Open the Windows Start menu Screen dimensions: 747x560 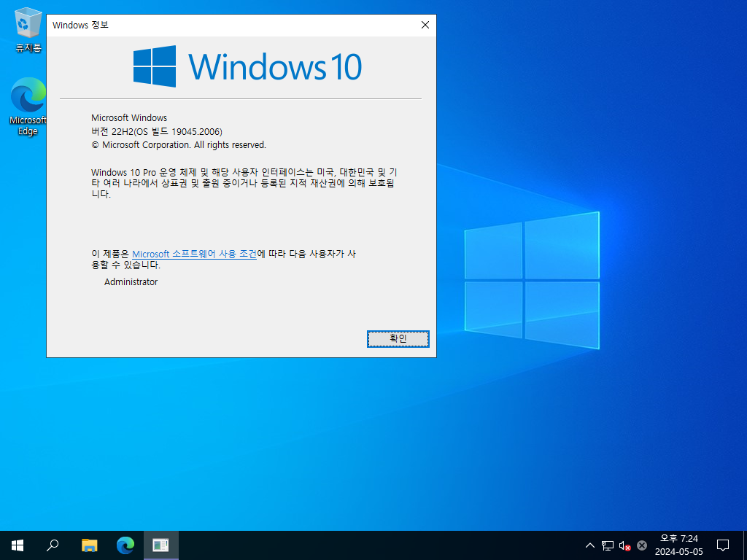(x=18, y=545)
